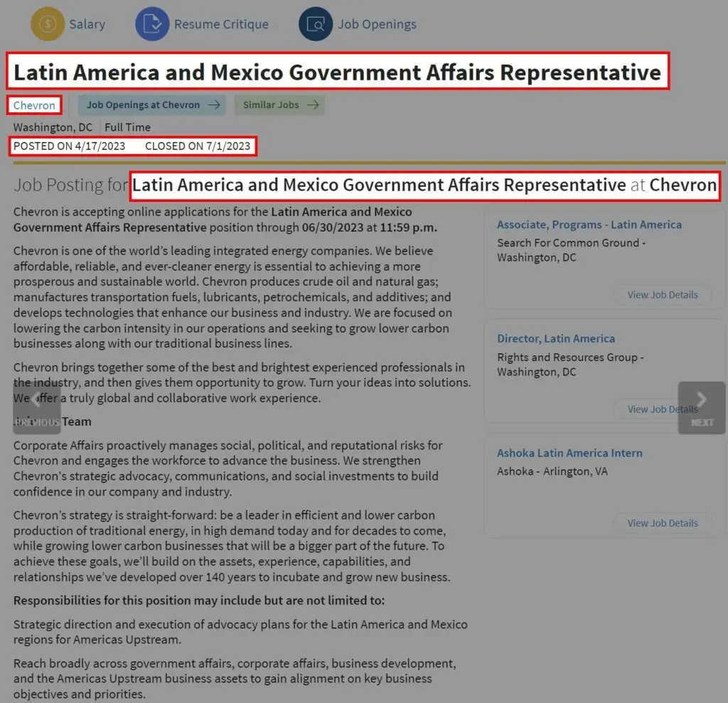This screenshot has width=728, height=703.
Task: Open Ashoka Latin America Intern link
Action: (x=569, y=453)
